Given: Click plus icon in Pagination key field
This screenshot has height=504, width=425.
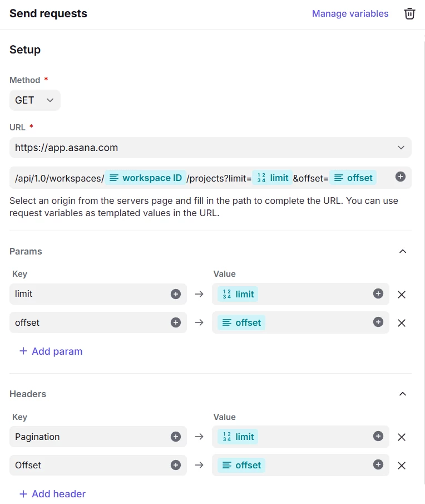Looking at the screenshot, I should tap(176, 437).
